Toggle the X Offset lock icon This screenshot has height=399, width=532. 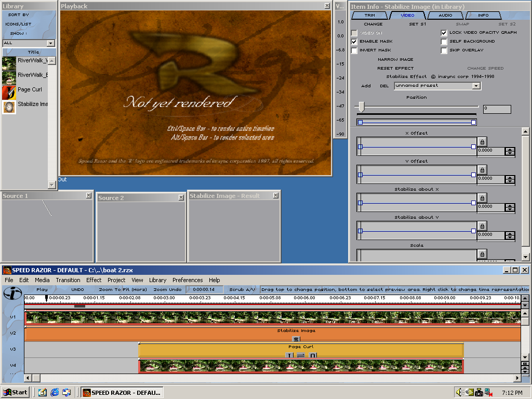coord(482,142)
